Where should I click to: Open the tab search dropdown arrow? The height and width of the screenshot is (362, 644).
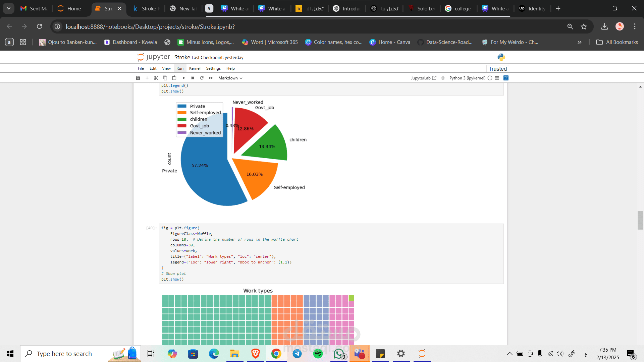pyautogui.click(x=9, y=8)
